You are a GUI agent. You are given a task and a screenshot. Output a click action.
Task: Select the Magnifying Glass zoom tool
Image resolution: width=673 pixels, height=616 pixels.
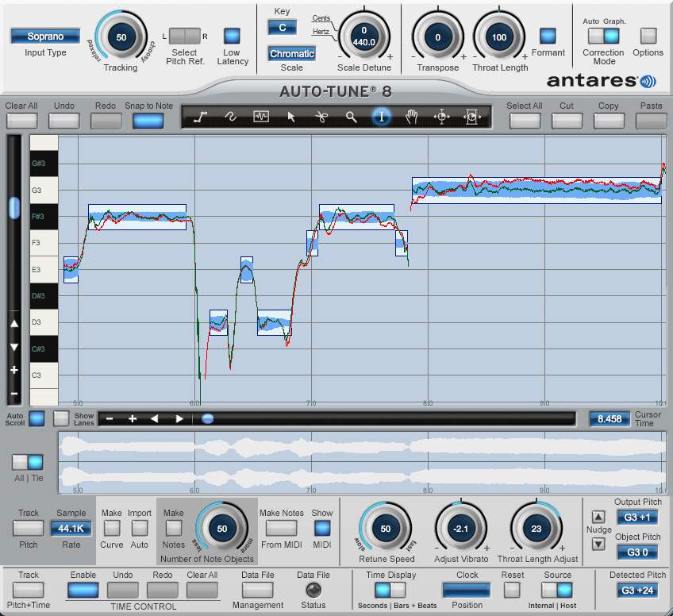pos(352,117)
